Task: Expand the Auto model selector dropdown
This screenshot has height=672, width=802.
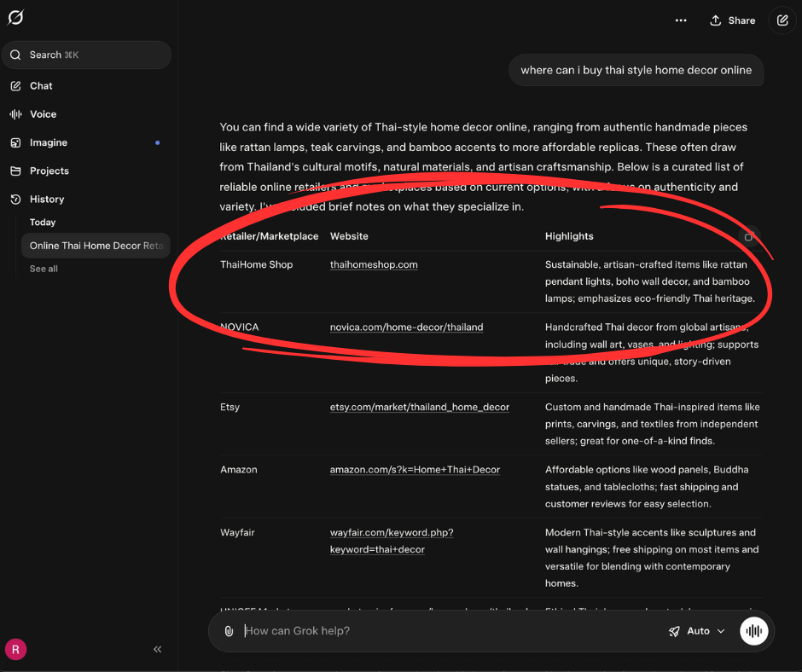Action: click(x=697, y=631)
